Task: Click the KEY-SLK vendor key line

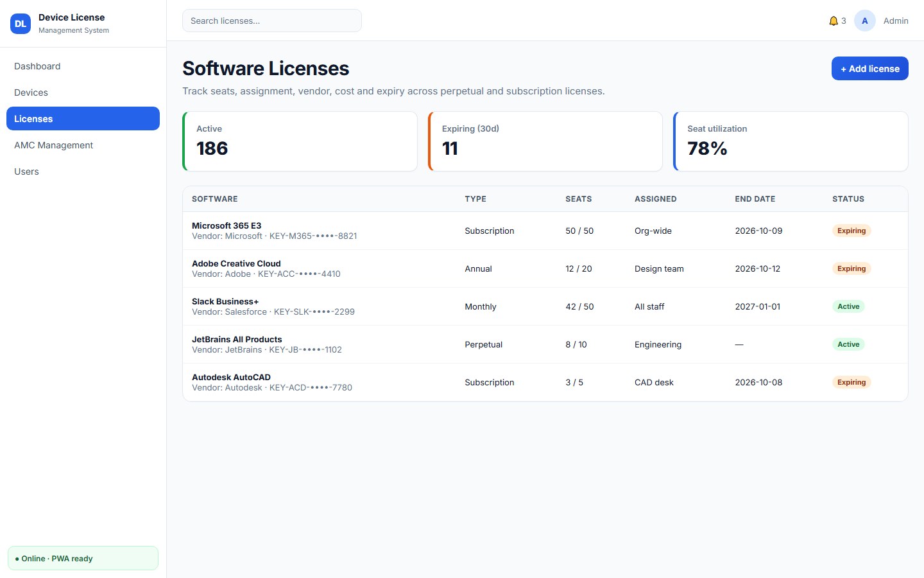Action: 273,312
